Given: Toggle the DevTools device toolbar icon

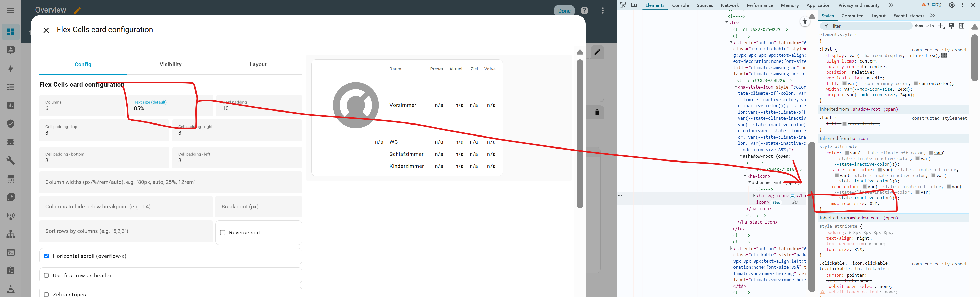Looking at the screenshot, I should tap(634, 5).
